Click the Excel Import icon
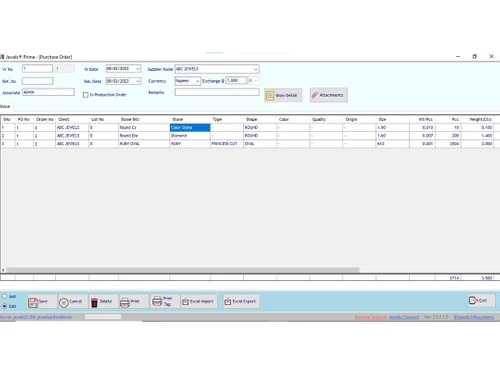 (185, 301)
